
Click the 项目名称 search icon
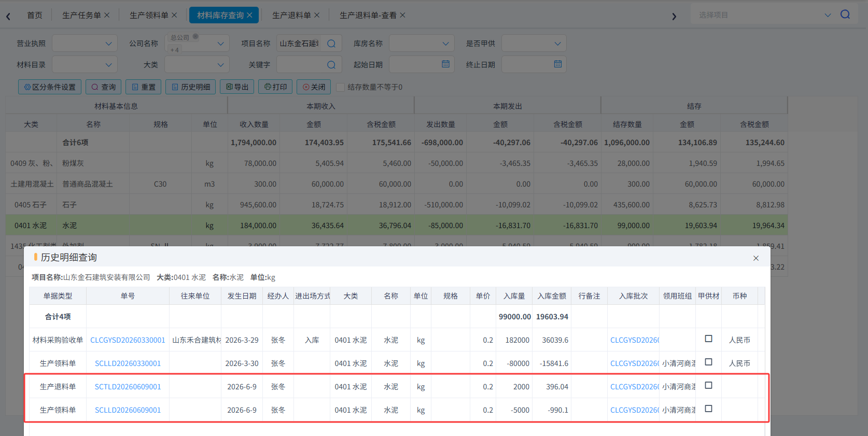[331, 44]
